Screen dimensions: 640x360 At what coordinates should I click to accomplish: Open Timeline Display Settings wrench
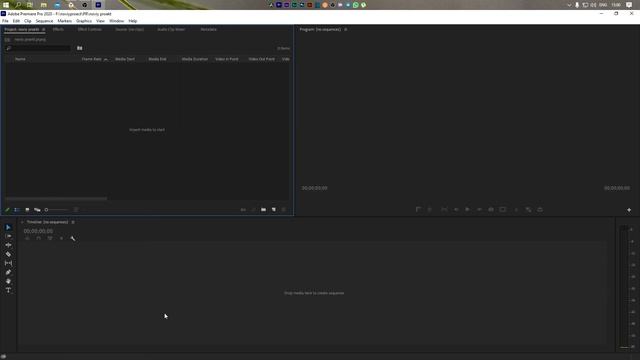coord(73,239)
